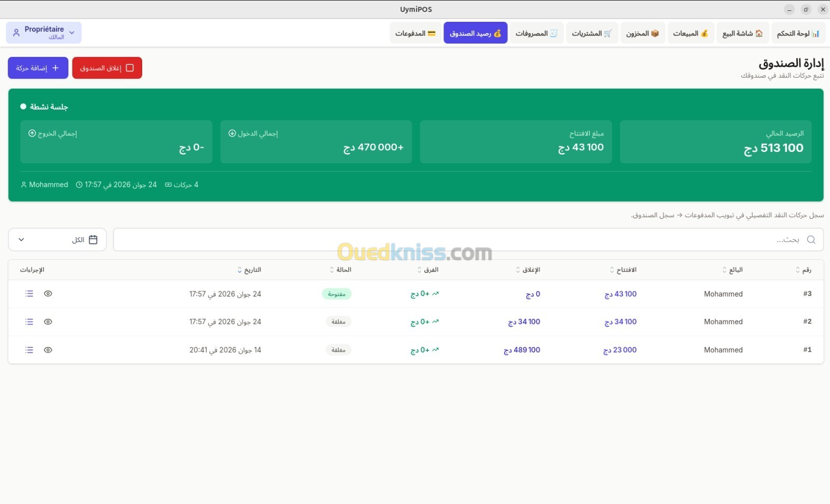Click the 23 000 opening amount

point(620,350)
